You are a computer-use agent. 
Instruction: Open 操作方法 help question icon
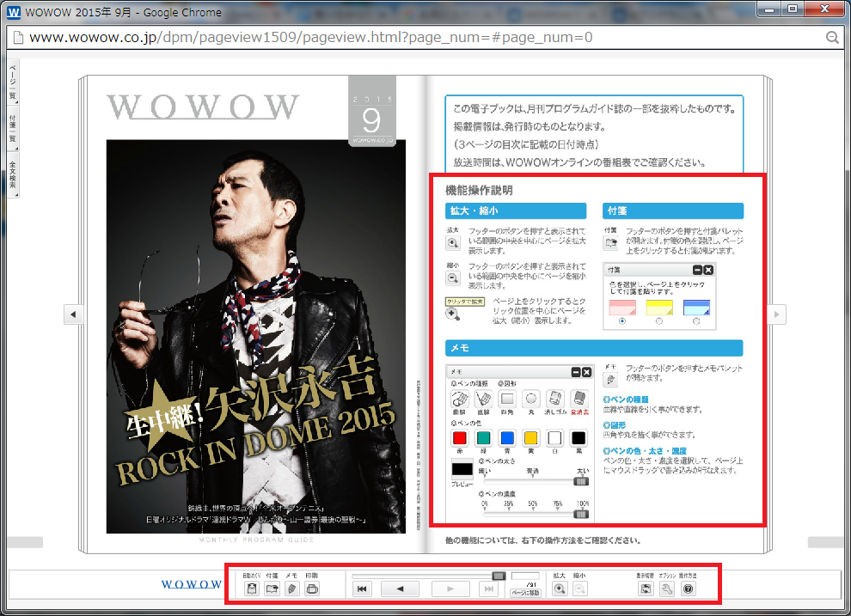click(x=689, y=589)
